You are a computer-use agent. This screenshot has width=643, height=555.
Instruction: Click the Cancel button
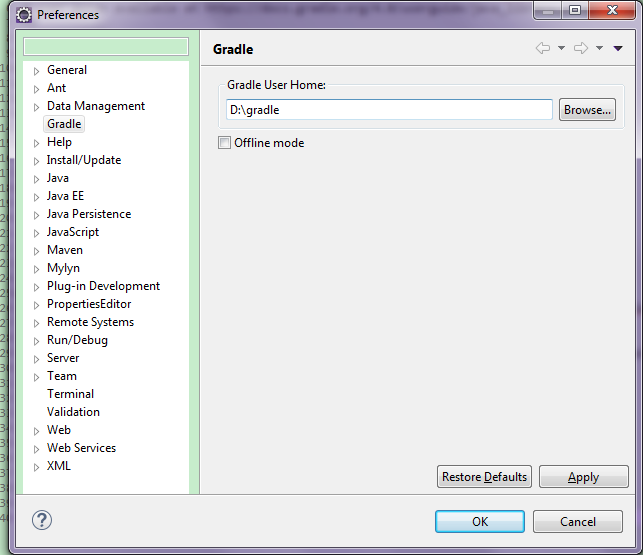coord(578,522)
